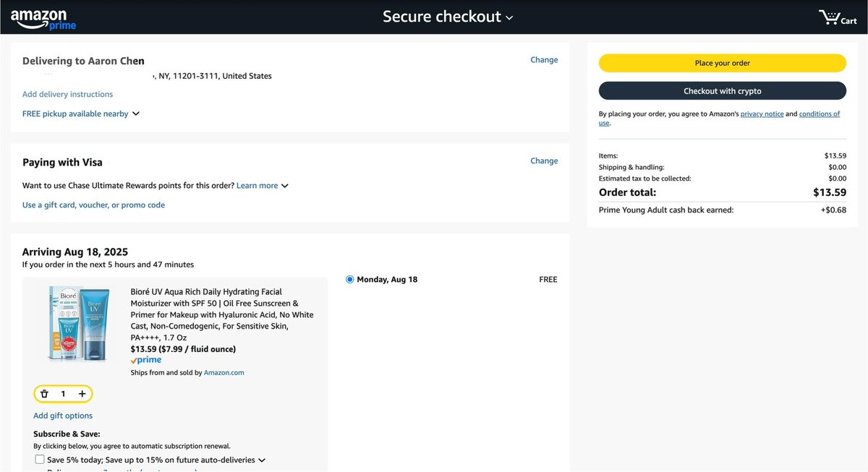Change the Visa payment method
868x472 pixels.
[544, 160]
